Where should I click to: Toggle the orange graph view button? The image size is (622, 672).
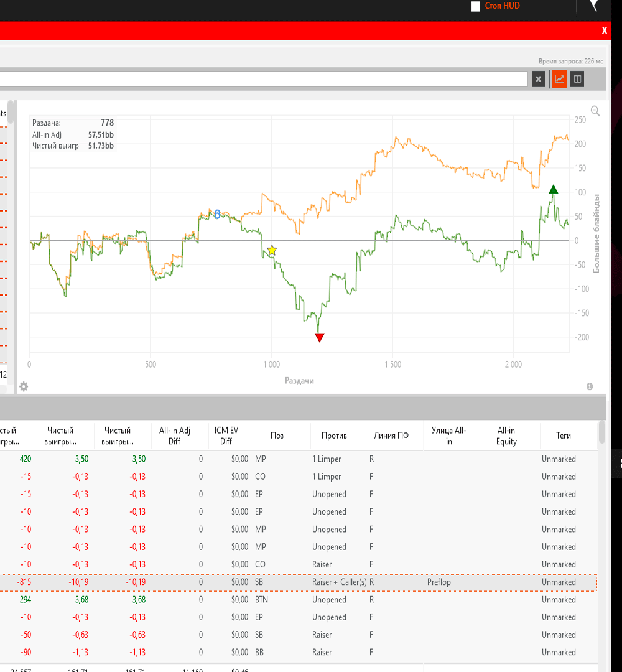click(x=559, y=79)
